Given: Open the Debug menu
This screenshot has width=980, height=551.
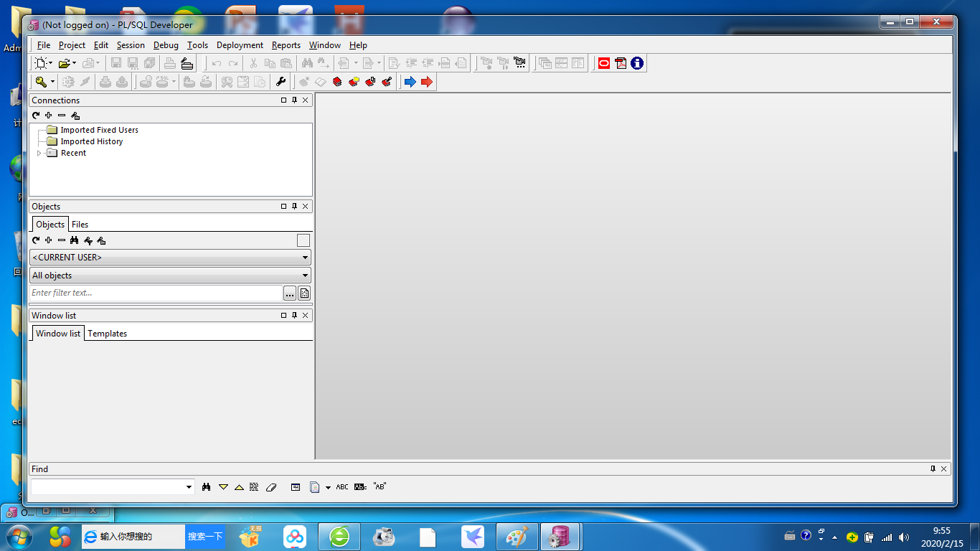Looking at the screenshot, I should point(166,44).
